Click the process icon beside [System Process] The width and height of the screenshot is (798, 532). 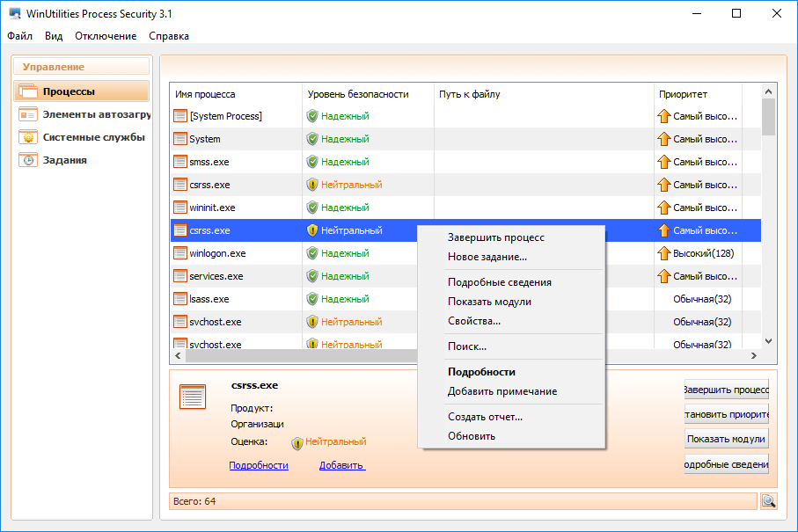click(x=180, y=116)
